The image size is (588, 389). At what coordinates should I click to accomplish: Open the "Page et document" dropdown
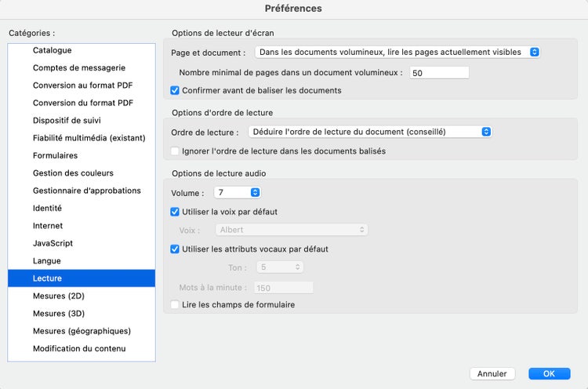(397, 53)
